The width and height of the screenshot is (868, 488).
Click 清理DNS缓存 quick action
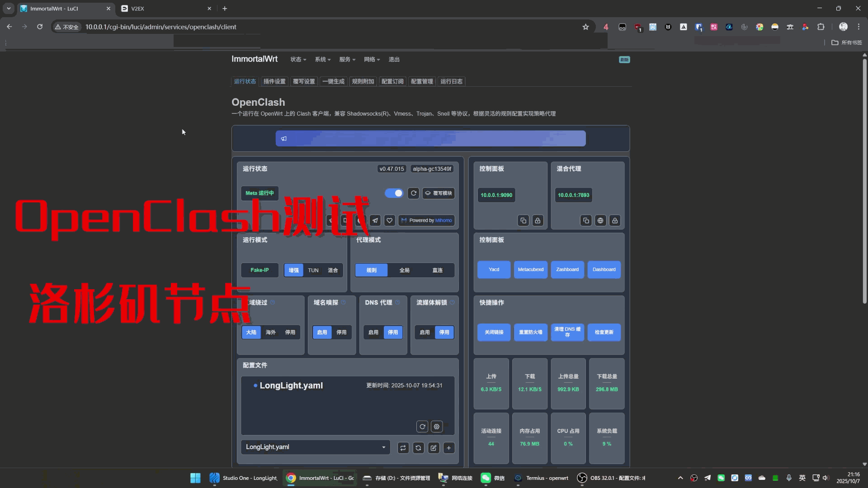[567, 332]
